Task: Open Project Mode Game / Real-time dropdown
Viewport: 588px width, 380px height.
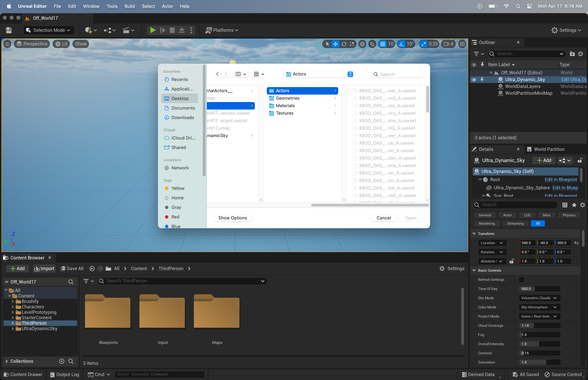Action: click(539, 316)
